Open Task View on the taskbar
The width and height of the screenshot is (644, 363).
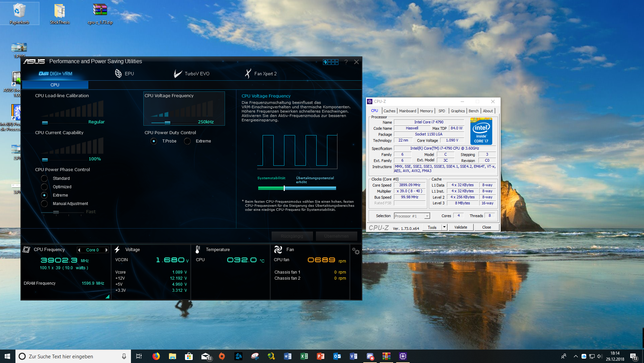point(139,356)
